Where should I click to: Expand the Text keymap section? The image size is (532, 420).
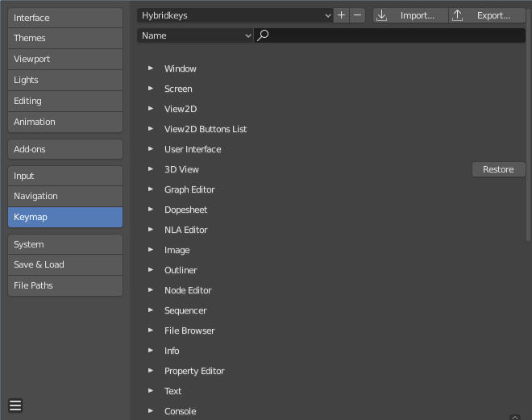coord(151,391)
